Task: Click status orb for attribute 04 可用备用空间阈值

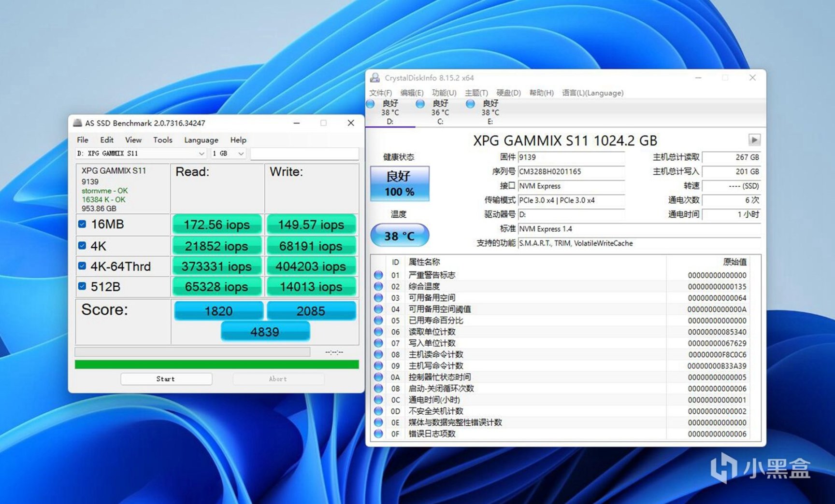Action: pyautogui.click(x=378, y=309)
